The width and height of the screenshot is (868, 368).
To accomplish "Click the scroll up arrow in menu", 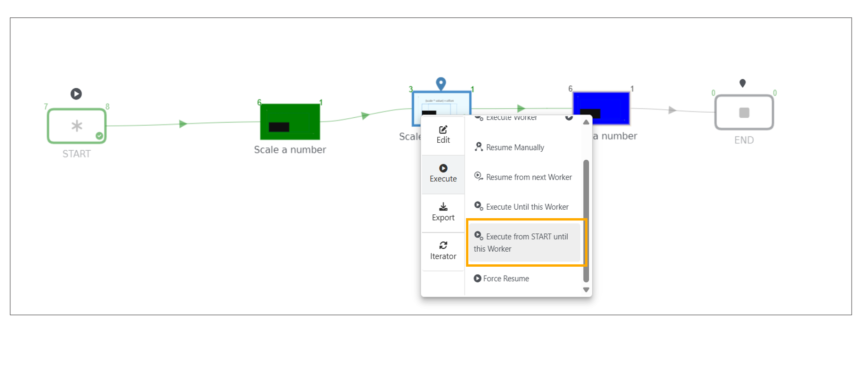I will click(586, 123).
